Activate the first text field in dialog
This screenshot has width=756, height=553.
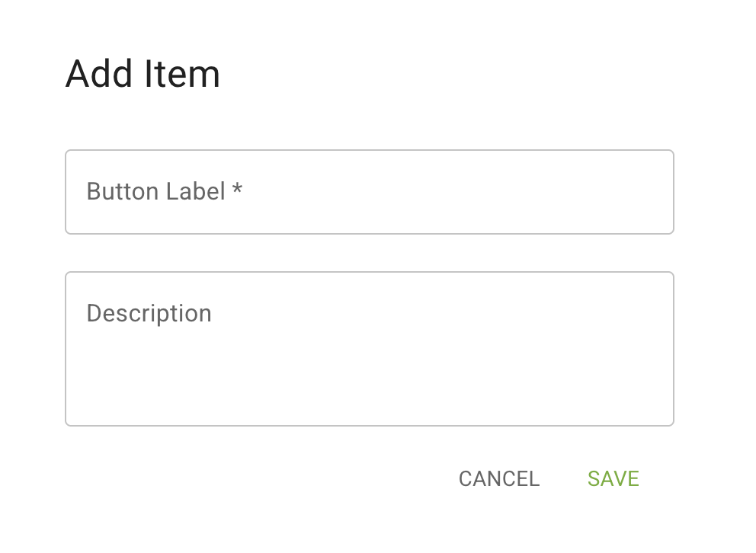click(x=370, y=192)
